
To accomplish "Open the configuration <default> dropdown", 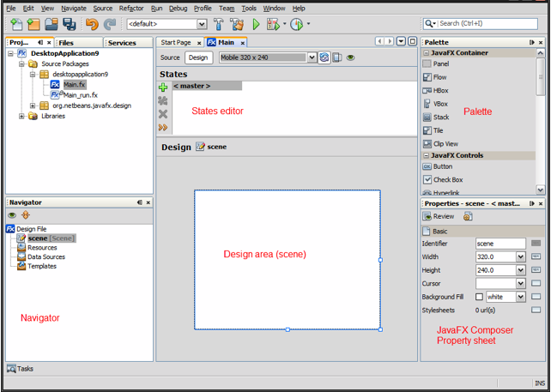I will 202,24.
